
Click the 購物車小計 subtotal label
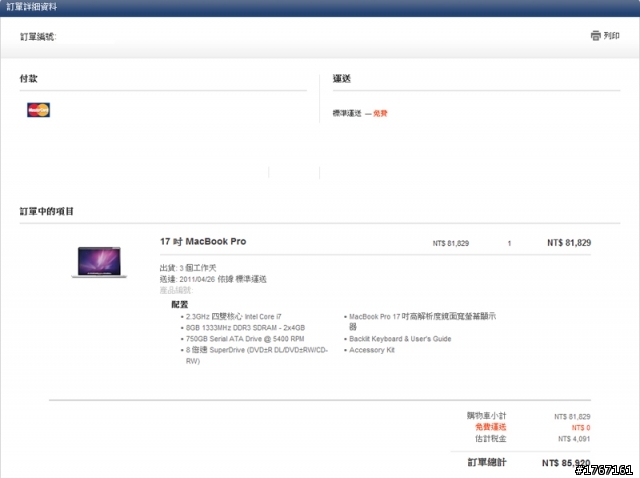click(x=486, y=416)
